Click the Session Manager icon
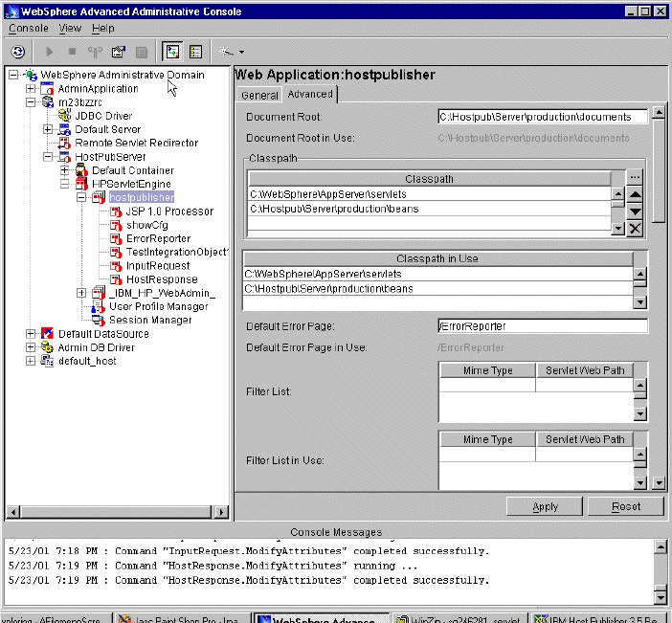The width and height of the screenshot is (672, 623). coord(99,320)
